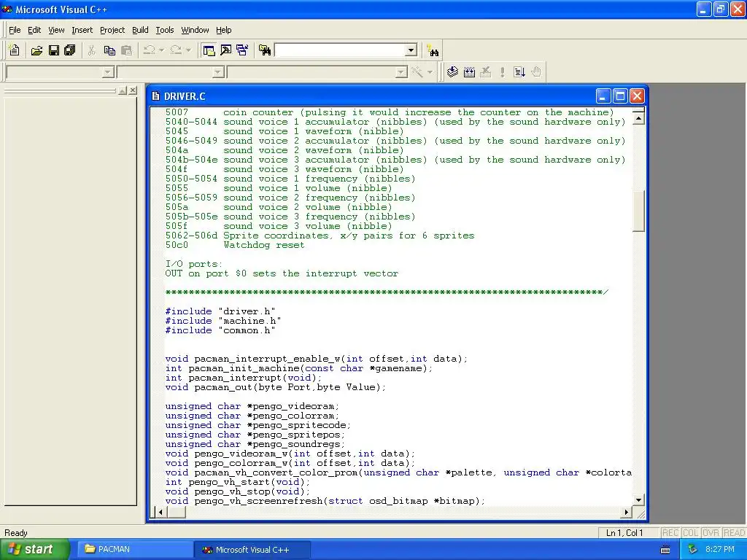Click the Find text input field

click(x=341, y=50)
